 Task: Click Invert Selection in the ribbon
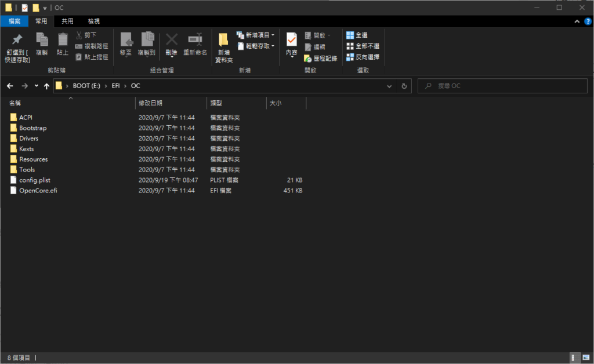point(363,57)
